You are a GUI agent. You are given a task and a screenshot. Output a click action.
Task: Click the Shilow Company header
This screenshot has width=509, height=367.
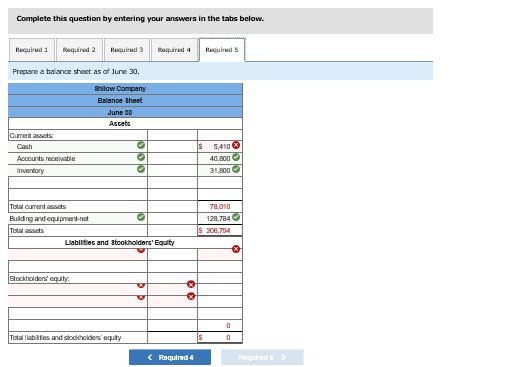click(x=125, y=89)
